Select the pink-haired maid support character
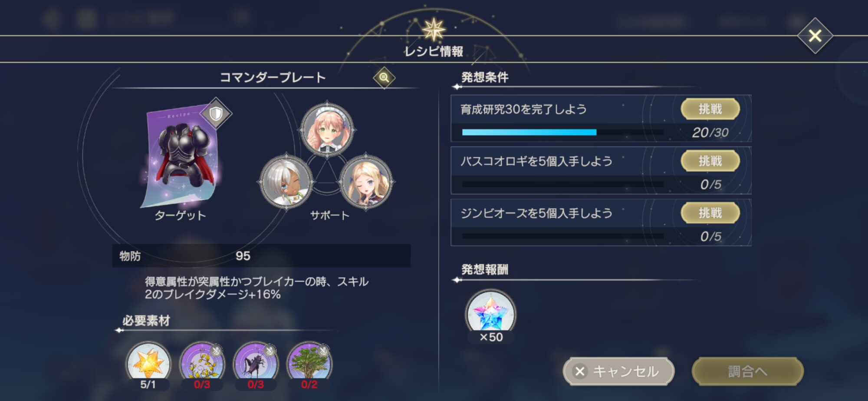868x401 pixels. pyautogui.click(x=327, y=129)
